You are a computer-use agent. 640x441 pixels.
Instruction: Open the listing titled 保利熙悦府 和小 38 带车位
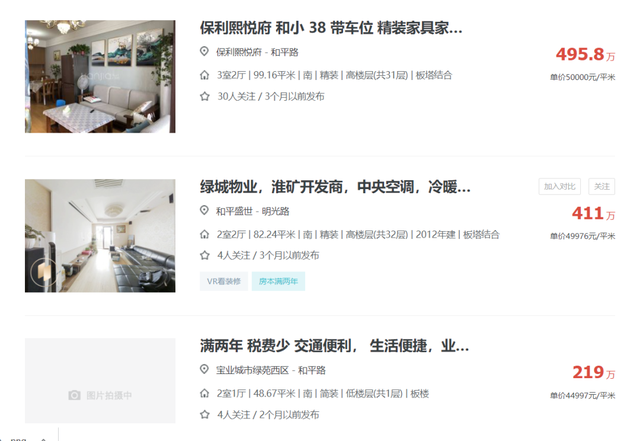[331, 28]
